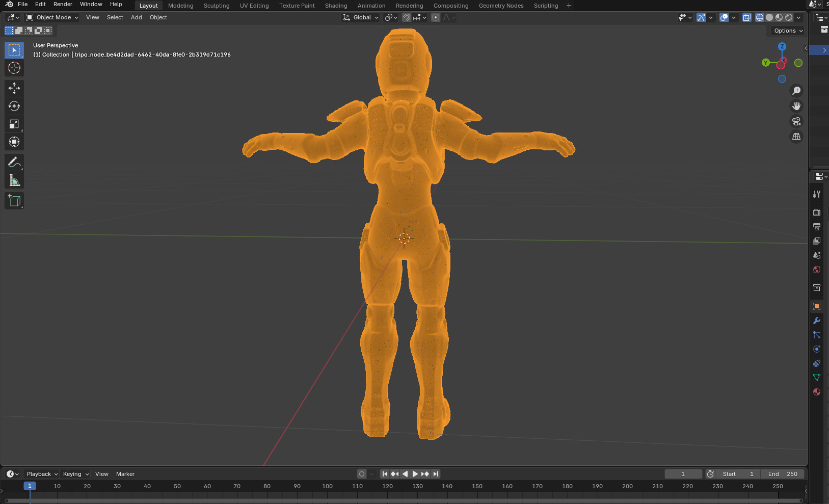
Task: Open the Keying dropdown in timeline
Action: click(x=75, y=474)
